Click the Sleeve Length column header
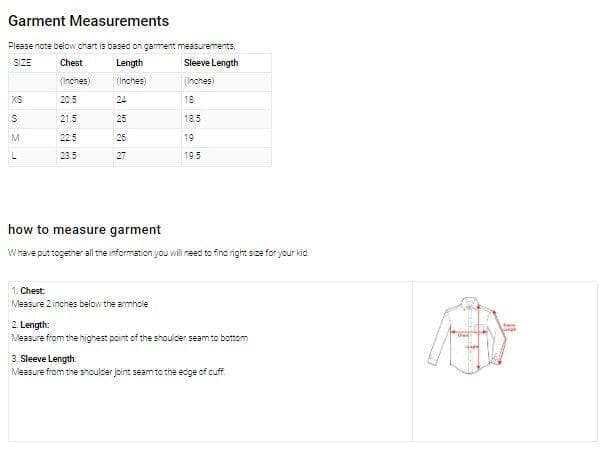 pos(211,62)
